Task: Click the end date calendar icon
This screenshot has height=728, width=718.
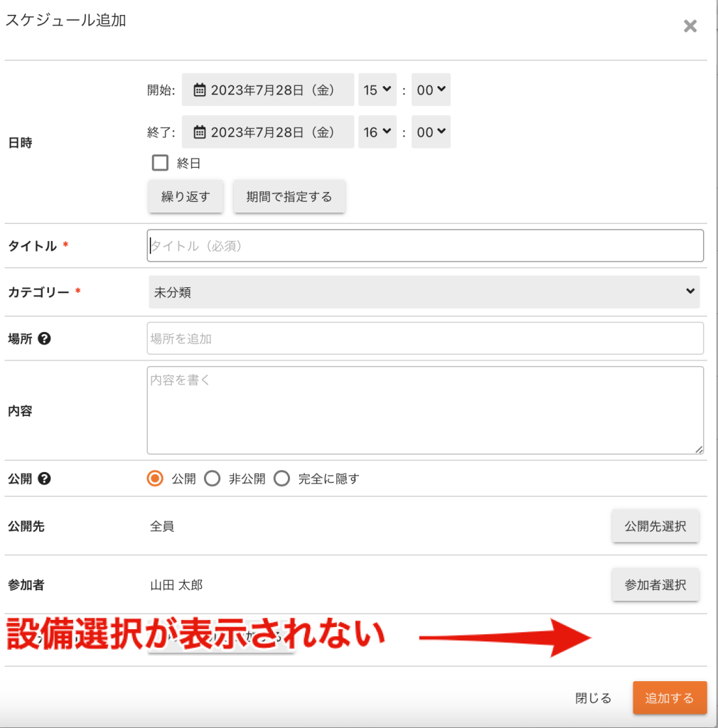Action: coord(200,132)
